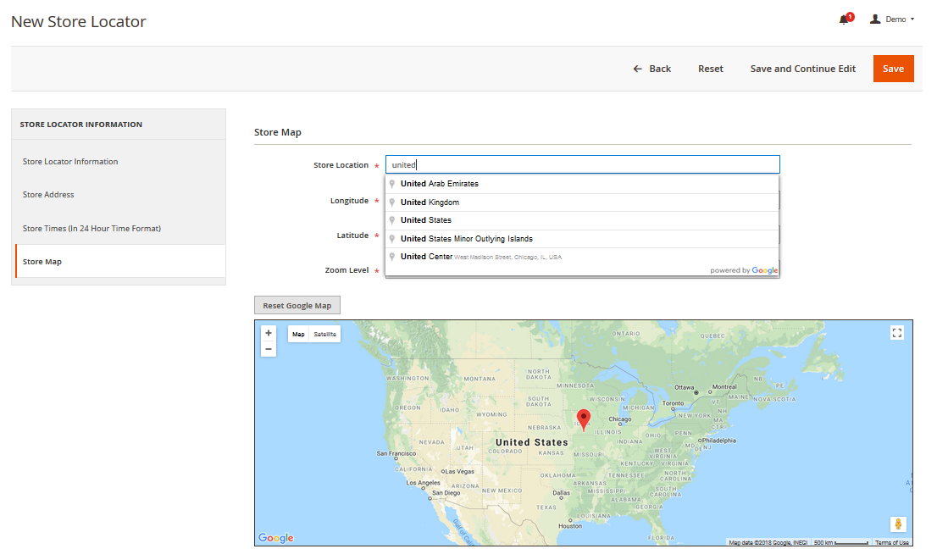Zoom in the map with plus icon
937x560 pixels.
coord(269,333)
